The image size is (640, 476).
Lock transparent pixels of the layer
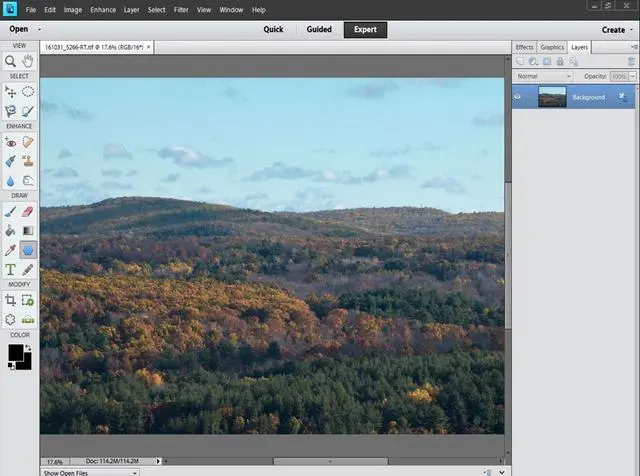pyautogui.click(x=574, y=61)
